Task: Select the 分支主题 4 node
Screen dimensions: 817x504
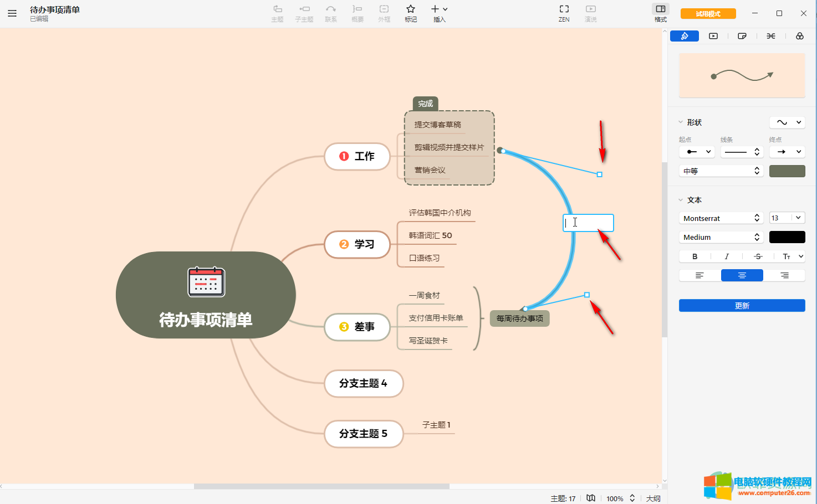Action: click(364, 383)
